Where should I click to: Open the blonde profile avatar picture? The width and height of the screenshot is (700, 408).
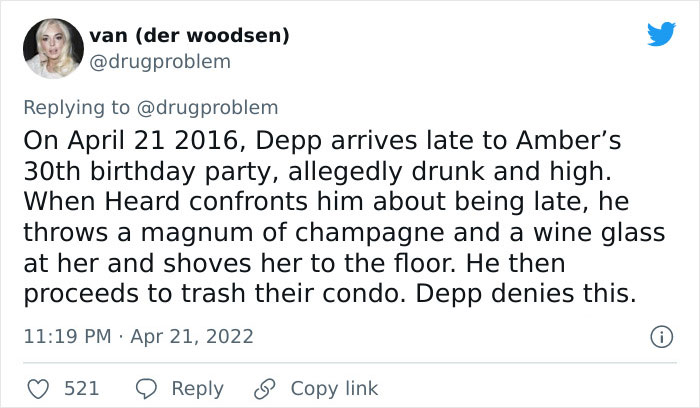point(53,48)
